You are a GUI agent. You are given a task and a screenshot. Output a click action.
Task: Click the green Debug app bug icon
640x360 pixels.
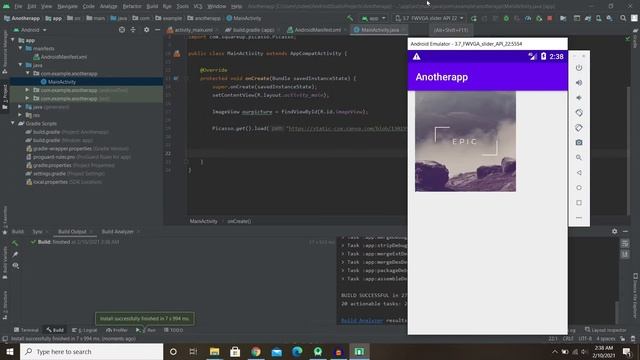tap(506, 18)
